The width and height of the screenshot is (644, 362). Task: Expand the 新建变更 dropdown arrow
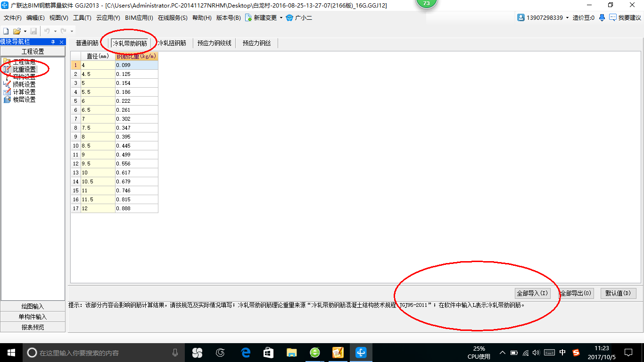point(281,18)
